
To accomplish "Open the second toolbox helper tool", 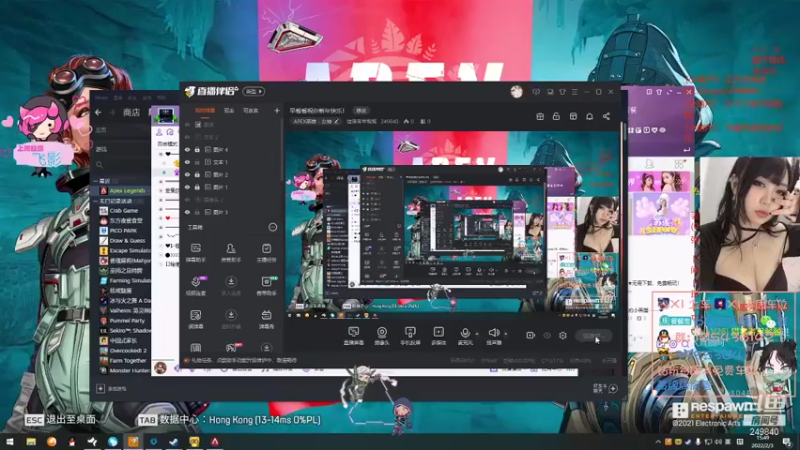I will click(231, 252).
